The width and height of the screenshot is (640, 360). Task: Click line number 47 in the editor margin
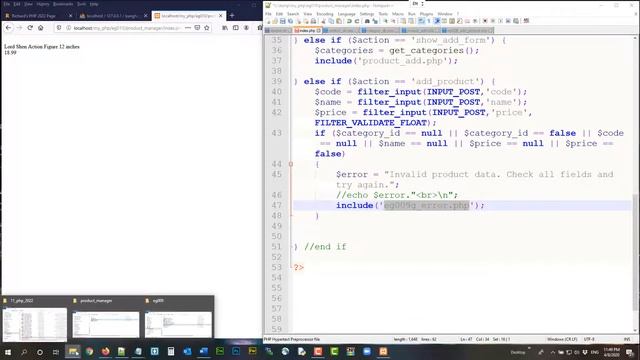pyautogui.click(x=277, y=205)
